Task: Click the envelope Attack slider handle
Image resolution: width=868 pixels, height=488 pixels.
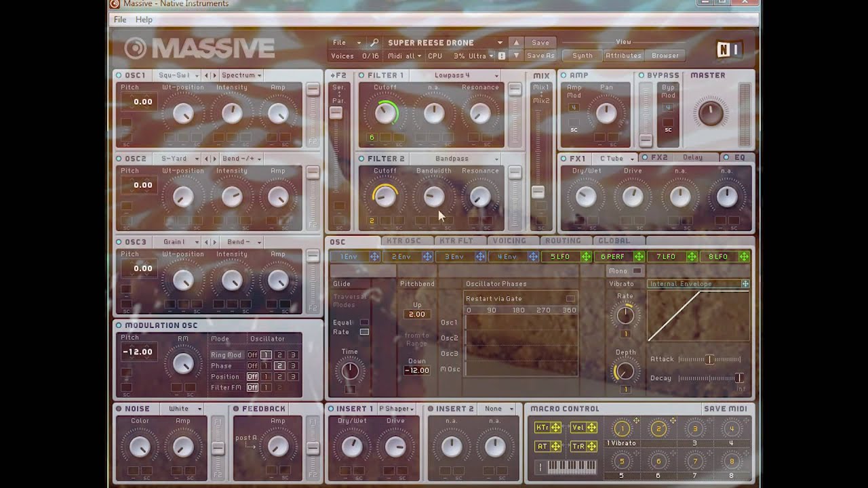Action: [x=709, y=359]
